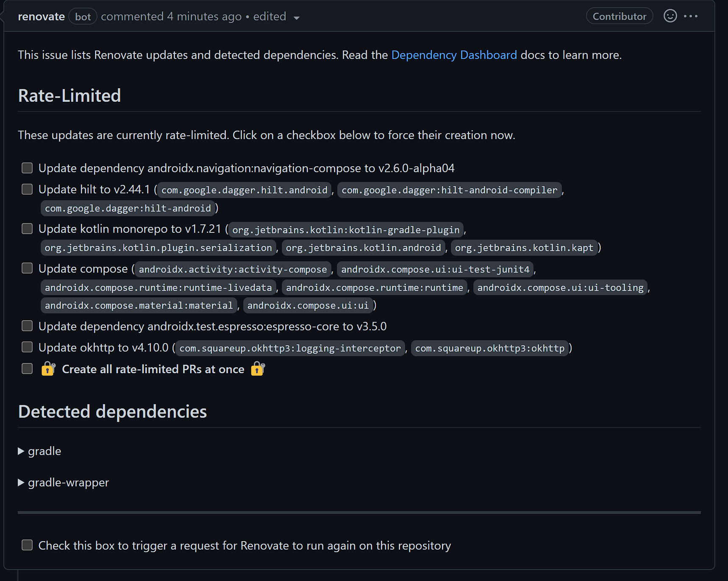Expand the gradle-wrapper dependencies section

coord(63,483)
